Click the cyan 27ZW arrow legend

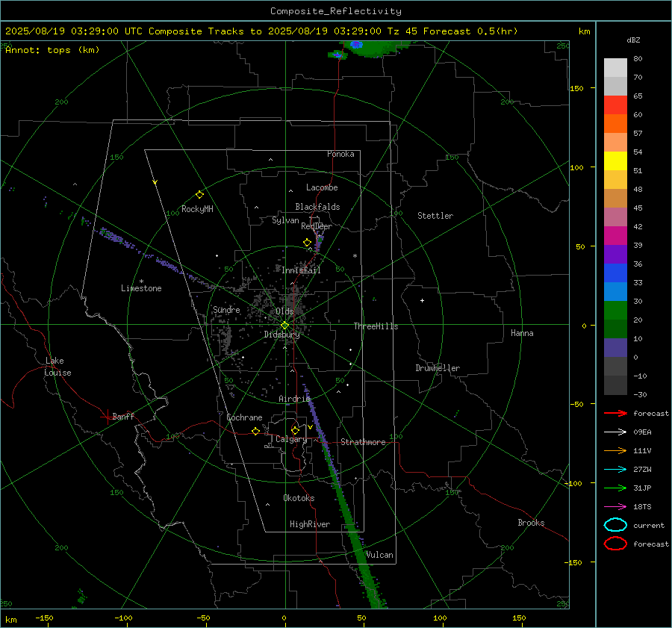(x=615, y=470)
